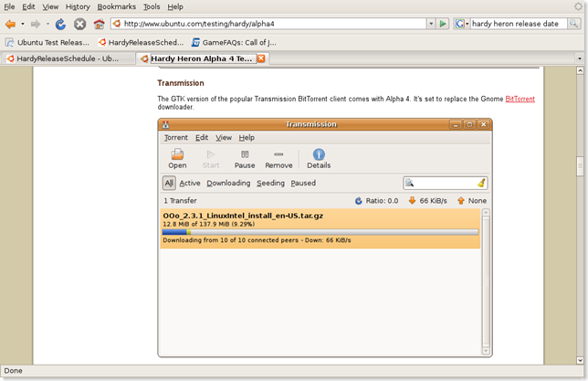Go to the Home page
588x381 pixels.
pyautogui.click(x=99, y=24)
